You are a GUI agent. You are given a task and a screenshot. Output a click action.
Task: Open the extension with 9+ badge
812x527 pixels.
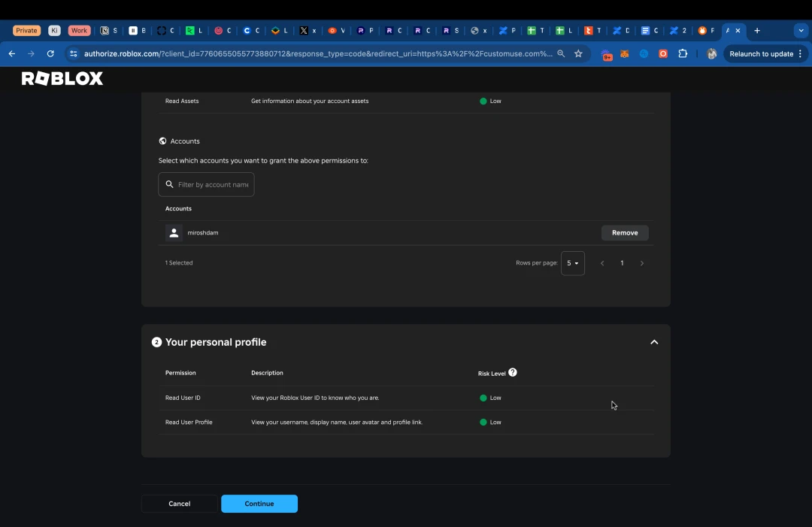(x=607, y=54)
